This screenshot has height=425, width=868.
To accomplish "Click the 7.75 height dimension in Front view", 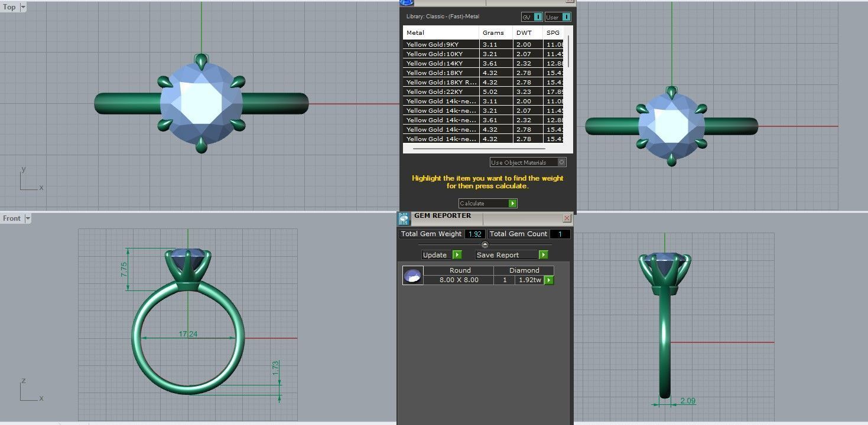I will pos(124,269).
